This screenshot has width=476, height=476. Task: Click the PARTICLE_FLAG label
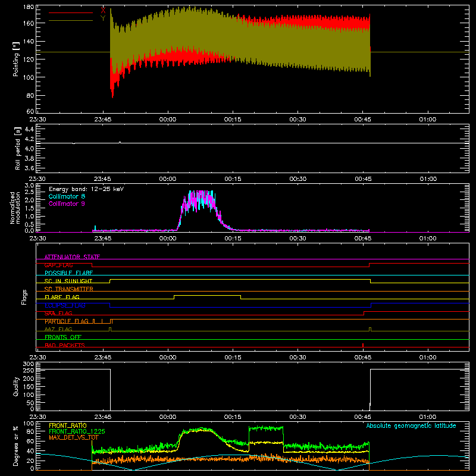(x=67, y=321)
